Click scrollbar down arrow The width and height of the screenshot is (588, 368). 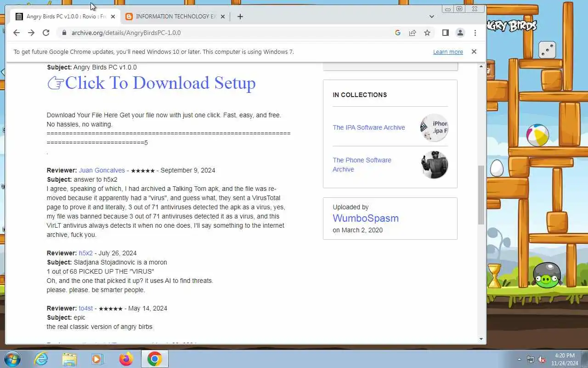click(481, 339)
